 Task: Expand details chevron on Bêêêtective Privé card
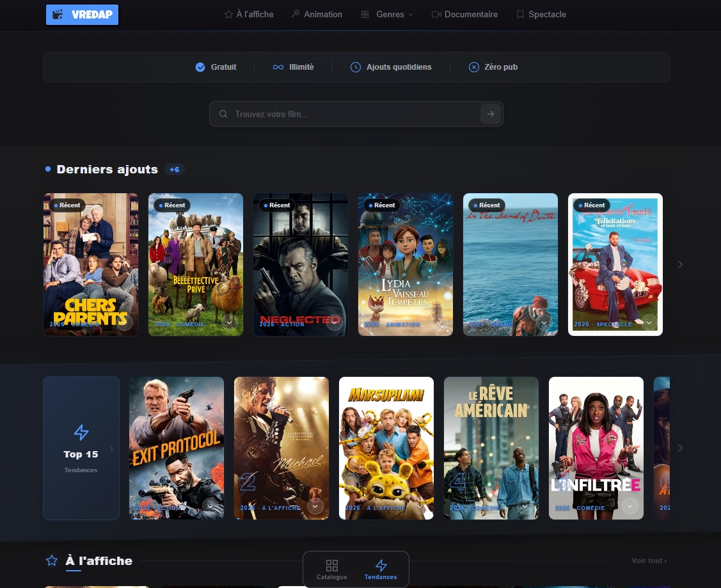point(230,322)
